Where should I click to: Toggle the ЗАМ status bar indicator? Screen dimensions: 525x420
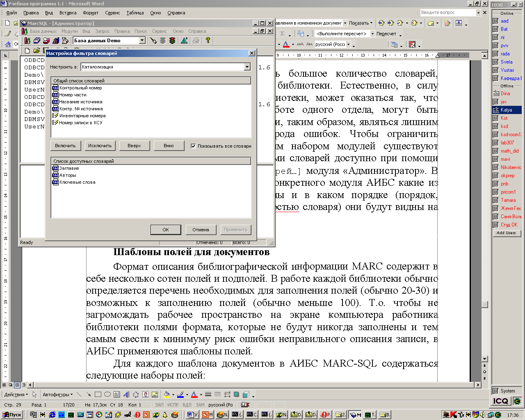click(x=200, y=405)
